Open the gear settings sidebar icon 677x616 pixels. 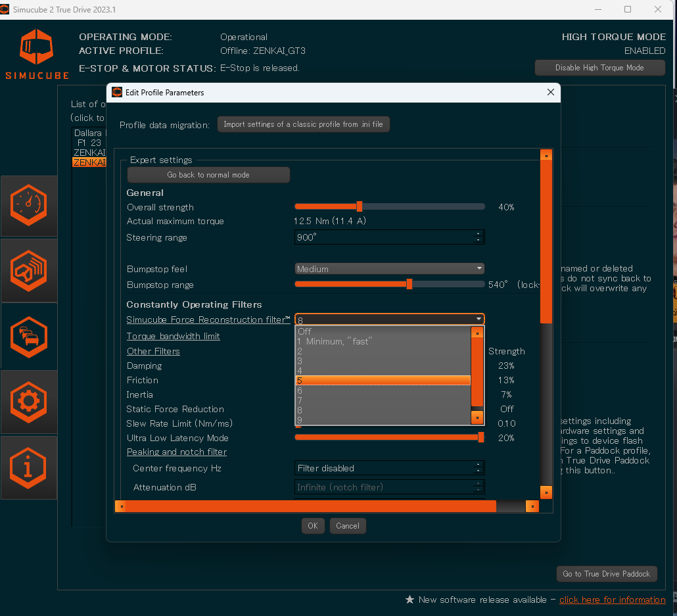(29, 400)
